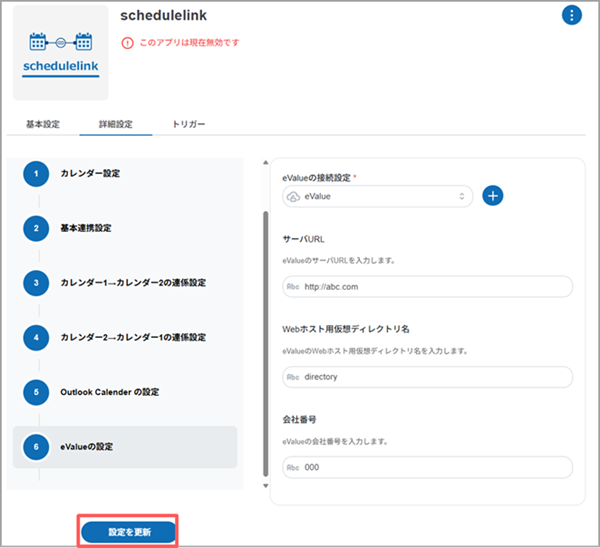Click the steps list vertical scrollbar
This screenshot has width=600, height=548.
(265, 340)
